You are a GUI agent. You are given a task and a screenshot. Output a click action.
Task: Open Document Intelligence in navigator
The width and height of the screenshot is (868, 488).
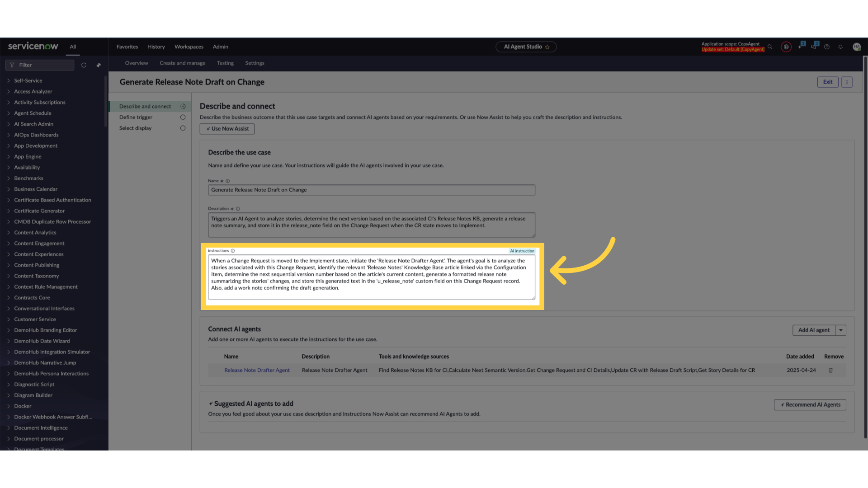(x=41, y=428)
